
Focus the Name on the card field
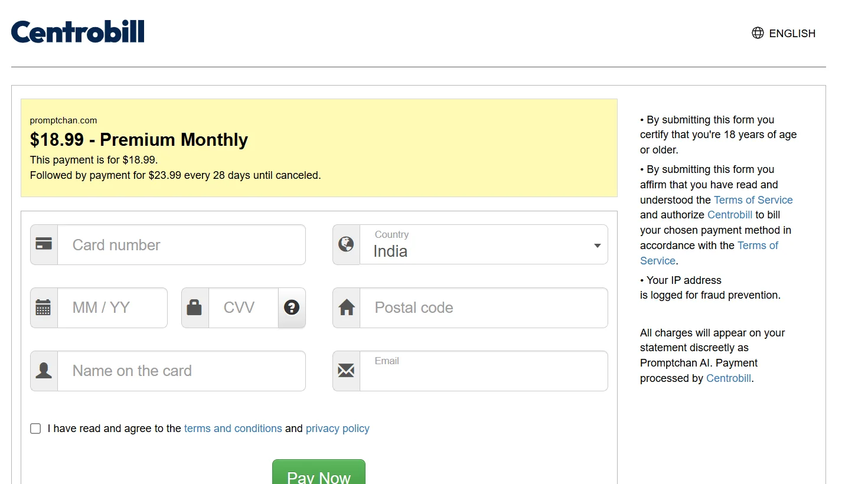pos(181,371)
